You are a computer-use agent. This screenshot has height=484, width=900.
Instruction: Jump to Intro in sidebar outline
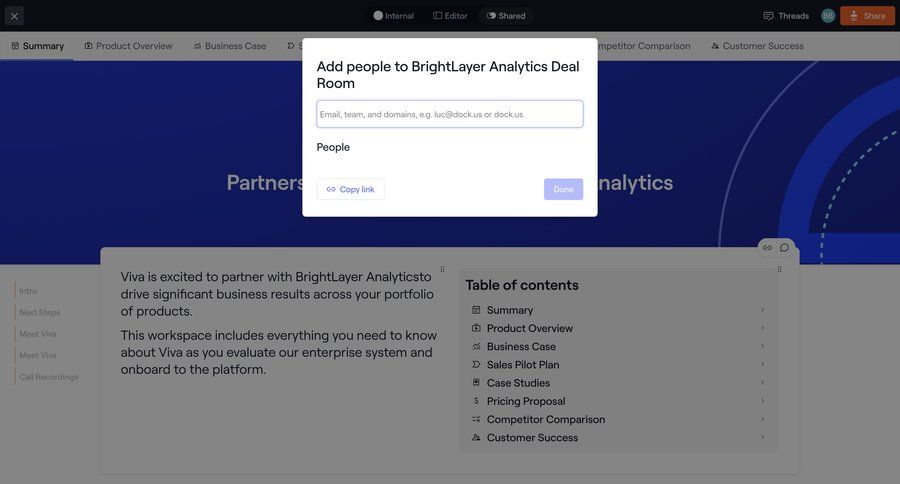coord(28,291)
